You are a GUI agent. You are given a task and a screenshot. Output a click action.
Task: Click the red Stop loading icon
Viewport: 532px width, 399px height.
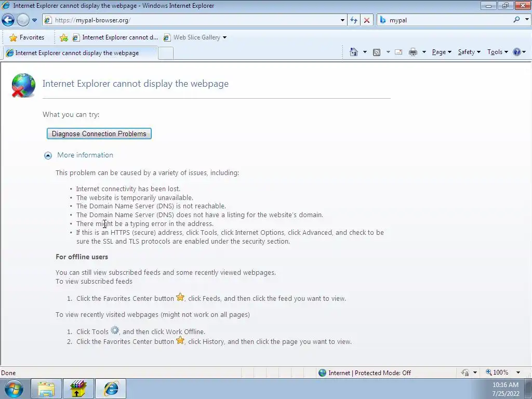pos(367,20)
